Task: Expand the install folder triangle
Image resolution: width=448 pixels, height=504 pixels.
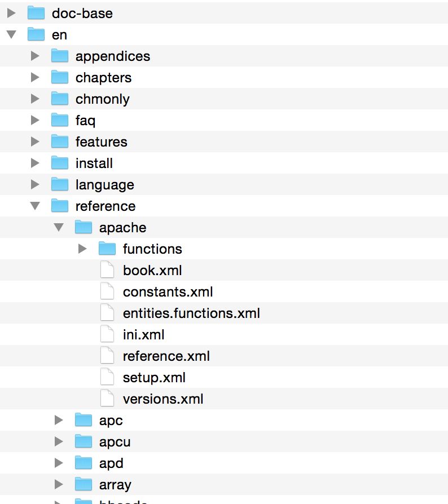Action: click(35, 163)
